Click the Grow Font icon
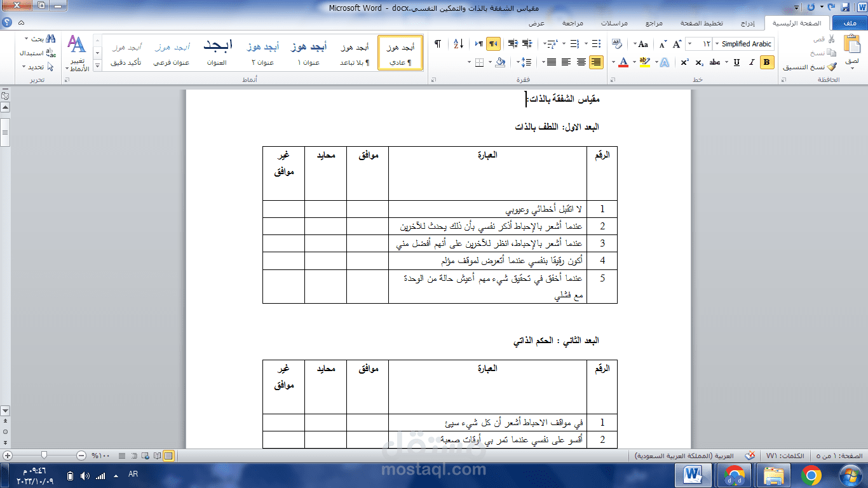The height and width of the screenshot is (488, 868). pyautogui.click(x=678, y=44)
